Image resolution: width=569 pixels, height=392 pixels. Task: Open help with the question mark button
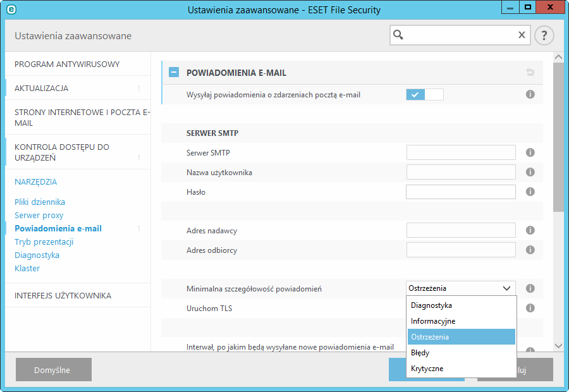[x=544, y=35]
